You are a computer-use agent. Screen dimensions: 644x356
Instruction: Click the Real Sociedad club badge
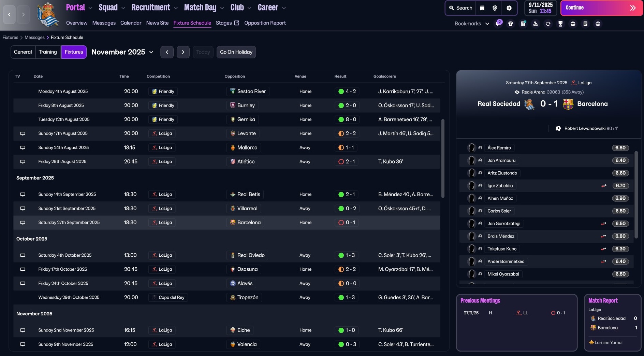tap(48, 15)
